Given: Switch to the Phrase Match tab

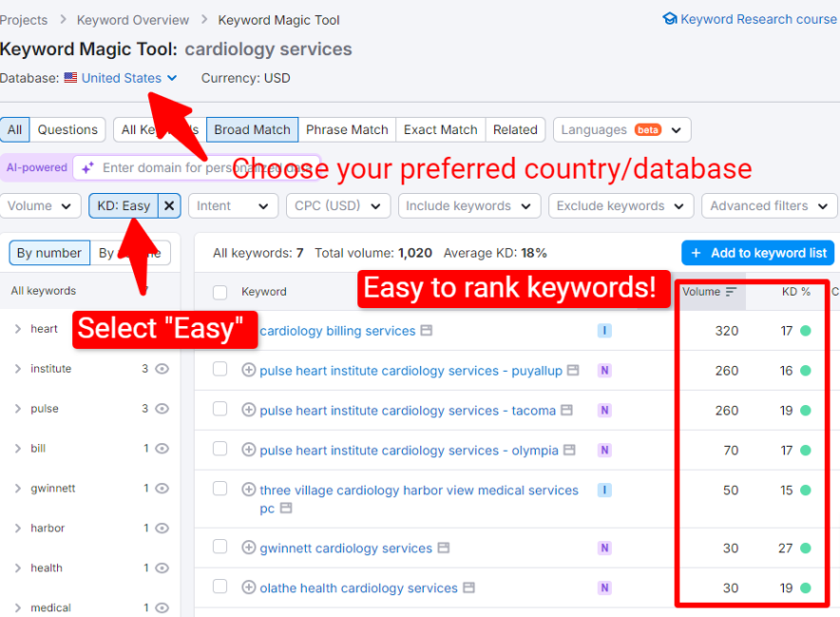Looking at the screenshot, I should point(346,129).
